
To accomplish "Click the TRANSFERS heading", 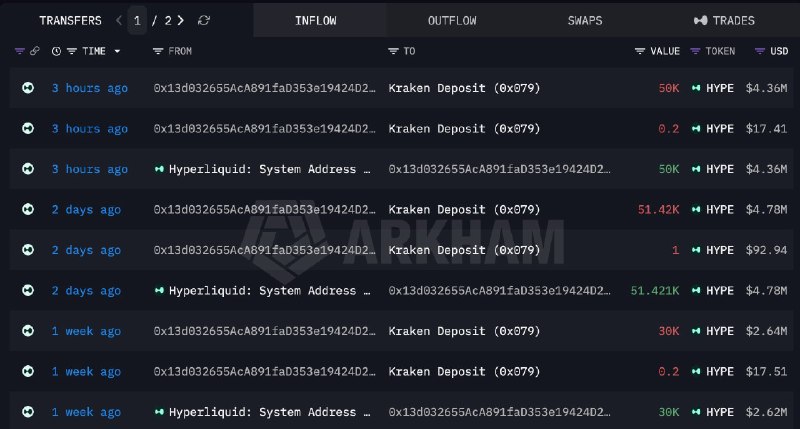I will point(70,20).
